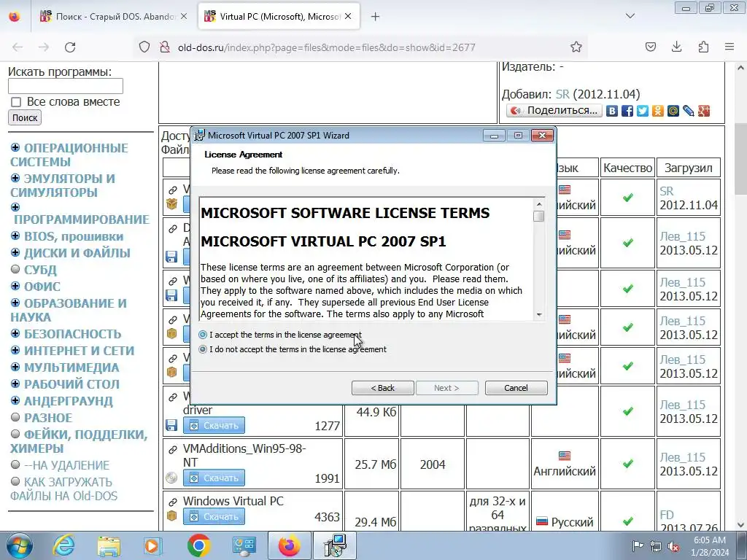Go forward in browser history
Screen dimensions: 747x560
(x=44, y=47)
